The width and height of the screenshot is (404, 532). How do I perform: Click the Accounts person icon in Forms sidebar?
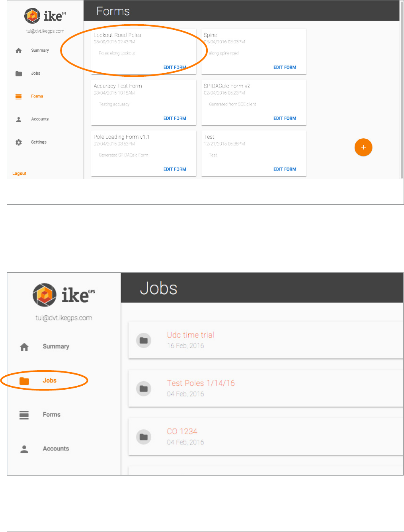point(19,119)
